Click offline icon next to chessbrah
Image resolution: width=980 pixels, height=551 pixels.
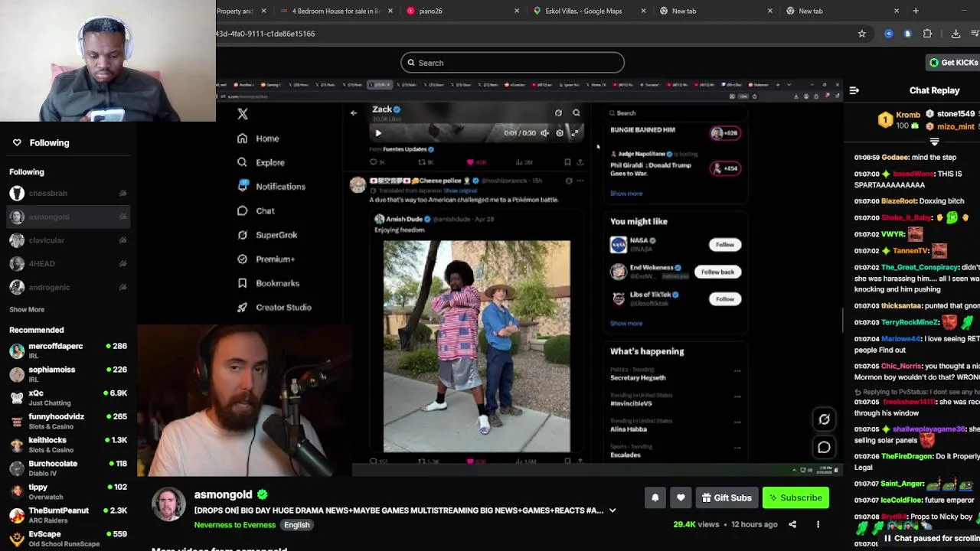(122, 194)
